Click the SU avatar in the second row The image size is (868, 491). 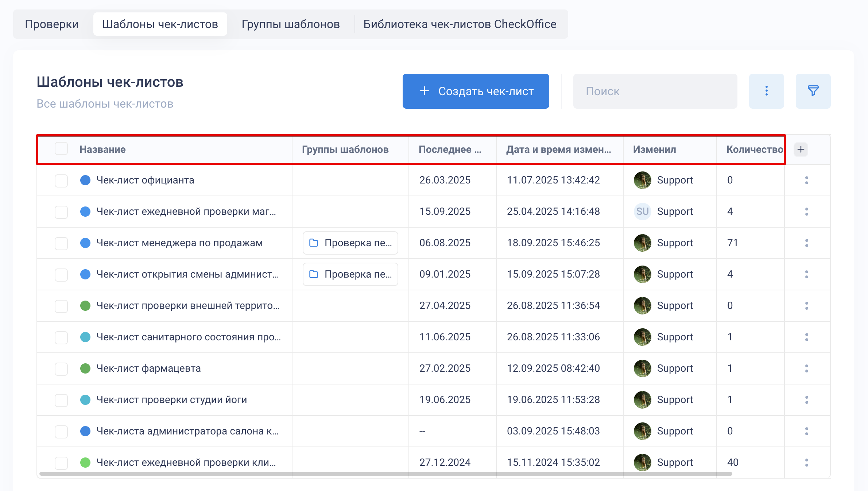[x=642, y=212]
